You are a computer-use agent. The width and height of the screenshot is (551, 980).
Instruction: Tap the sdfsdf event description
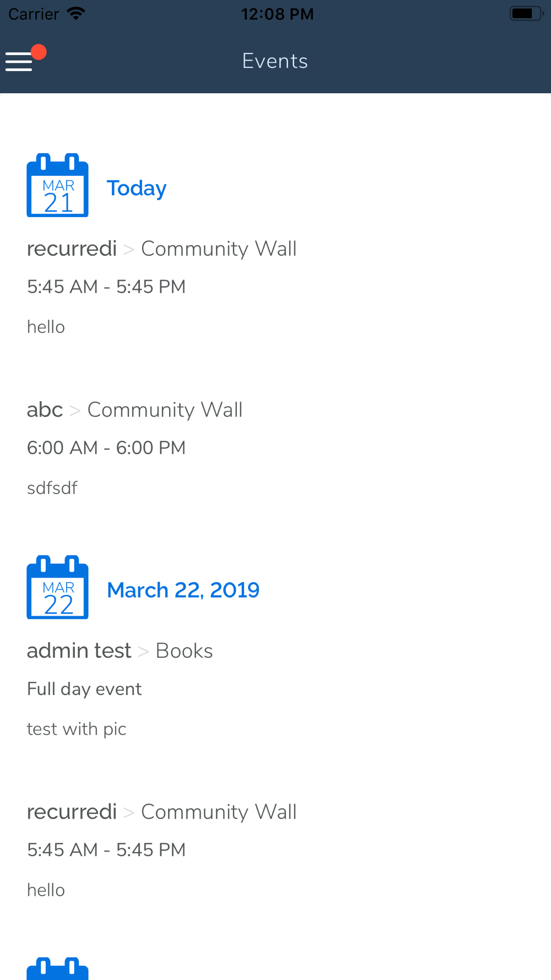click(x=52, y=488)
